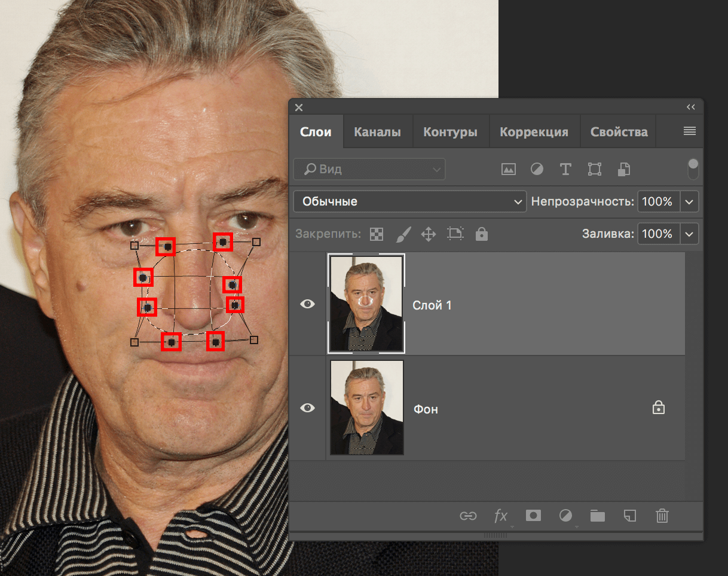728x576 pixels.
Task: Select the Фон layer thumbnail
Action: click(x=366, y=408)
